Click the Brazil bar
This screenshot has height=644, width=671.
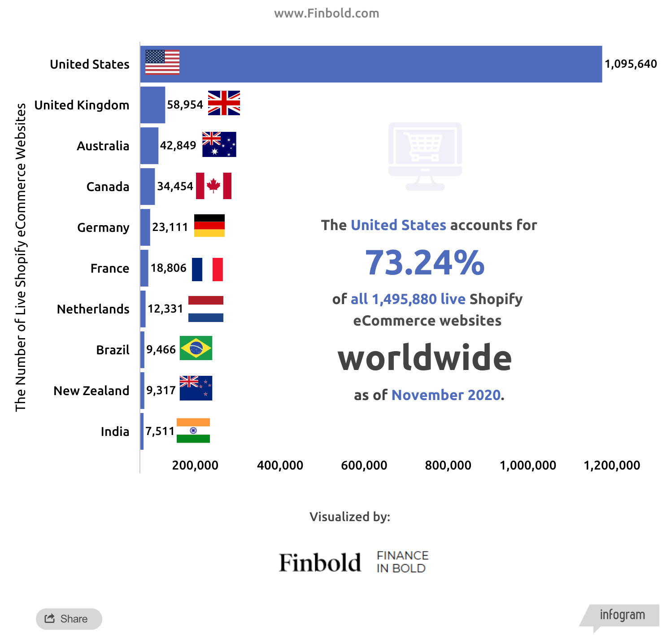click(x=142, y=350)
